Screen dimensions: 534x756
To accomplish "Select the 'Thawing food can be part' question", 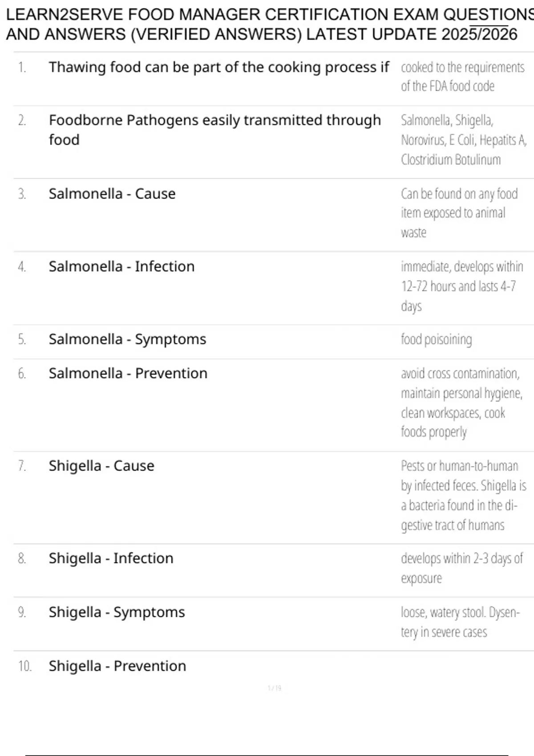I will pos(219,67).
